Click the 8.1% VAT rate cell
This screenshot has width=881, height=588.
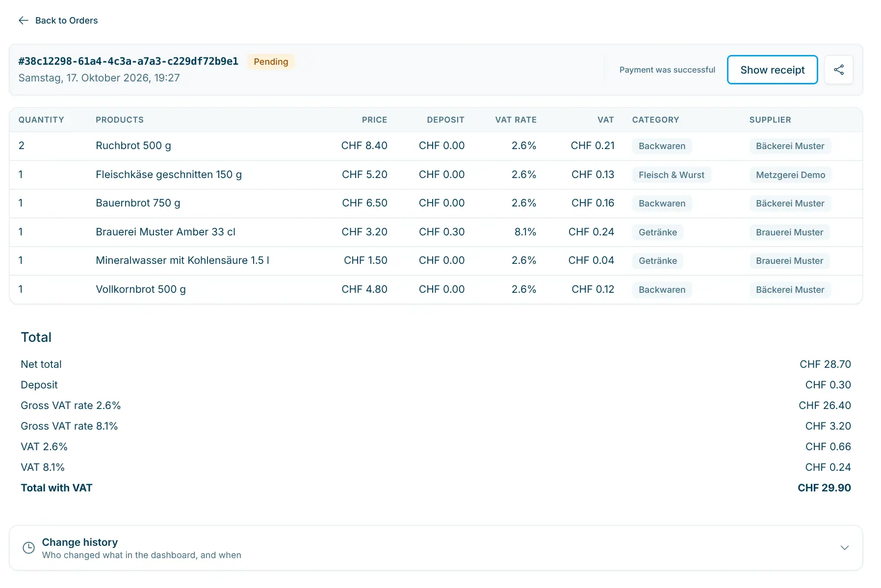(x=525, y=232)
